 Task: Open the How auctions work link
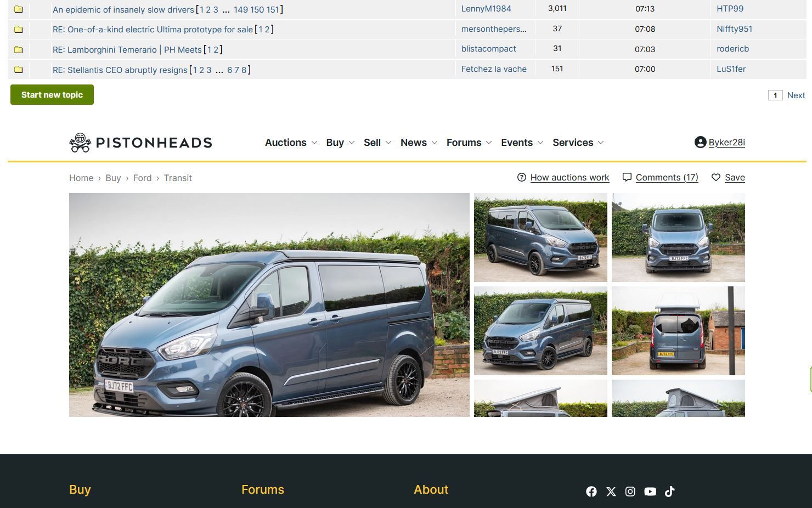click(x=569, y=177)
